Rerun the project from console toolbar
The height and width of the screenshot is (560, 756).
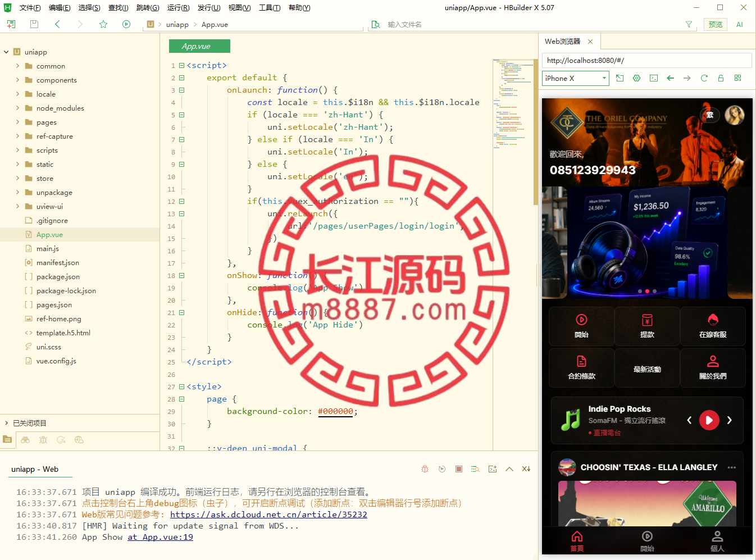tap(442, 469)
